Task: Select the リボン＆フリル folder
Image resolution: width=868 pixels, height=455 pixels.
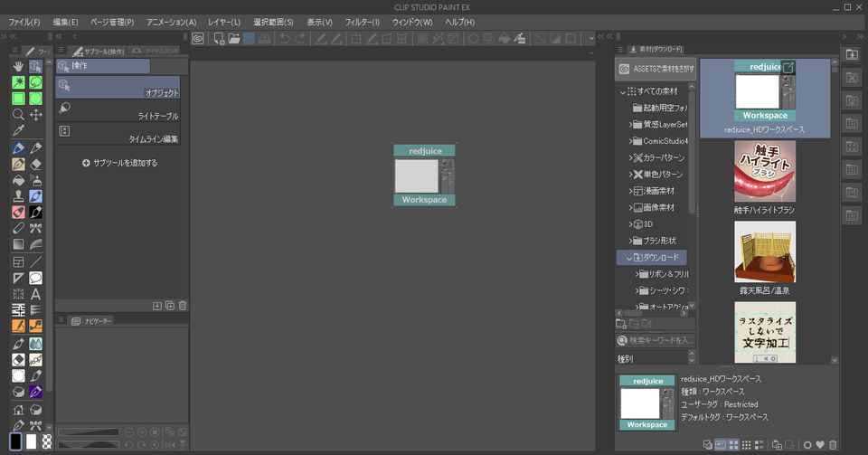Action: (665, 274)
